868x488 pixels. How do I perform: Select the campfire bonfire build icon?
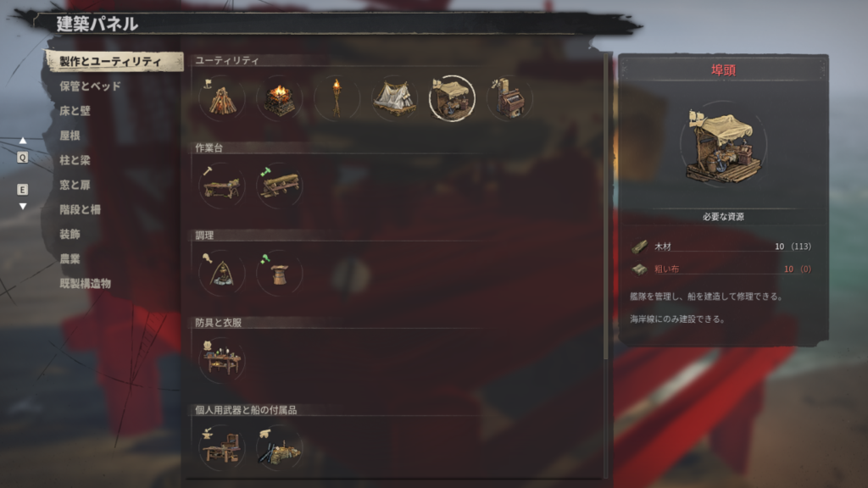coord(221,98)
